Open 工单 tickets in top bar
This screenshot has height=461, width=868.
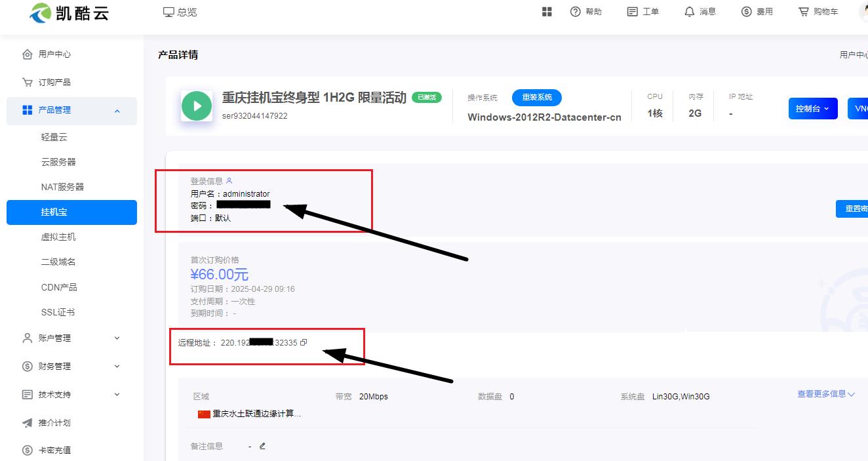[643, 12]
